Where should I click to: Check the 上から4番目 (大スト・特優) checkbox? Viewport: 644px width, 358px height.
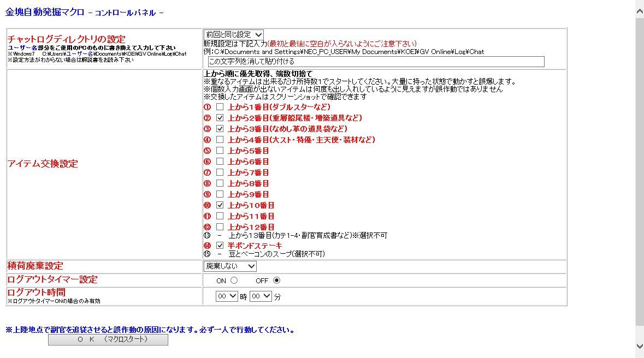[220, 140]
